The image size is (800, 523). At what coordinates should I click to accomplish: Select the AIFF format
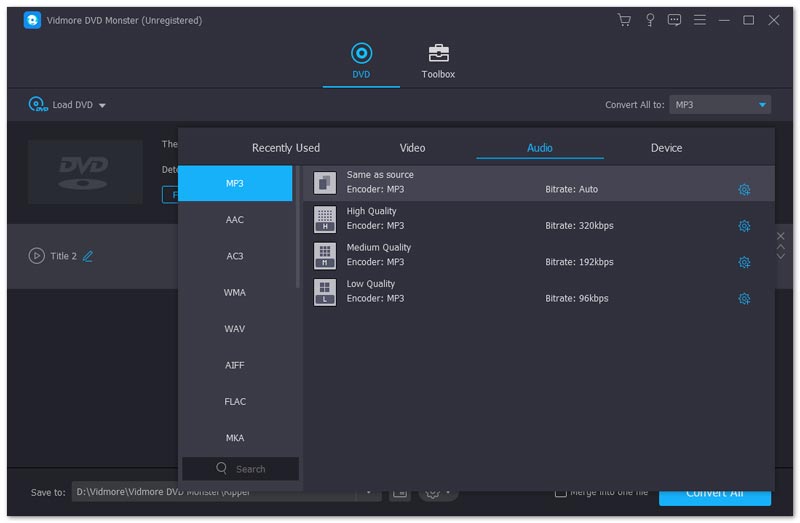point(235,365)
